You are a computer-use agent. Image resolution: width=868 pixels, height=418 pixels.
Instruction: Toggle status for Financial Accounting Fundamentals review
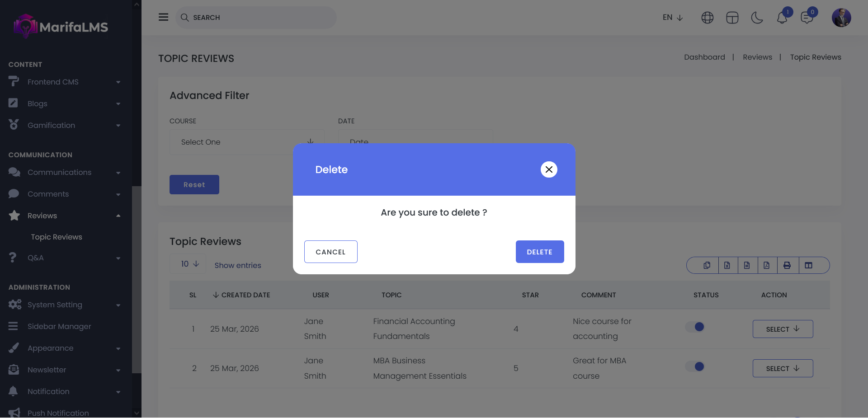tap(695, 327)
